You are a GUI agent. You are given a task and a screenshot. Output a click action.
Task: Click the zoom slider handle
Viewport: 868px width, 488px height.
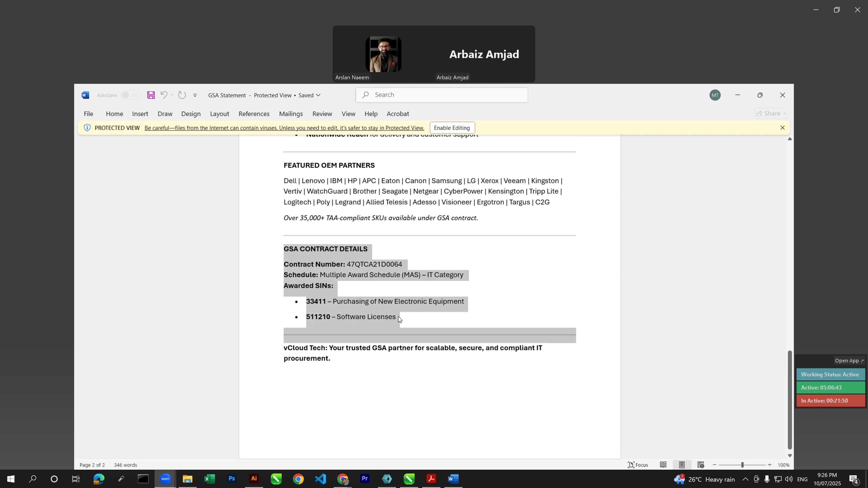(742, 465)
